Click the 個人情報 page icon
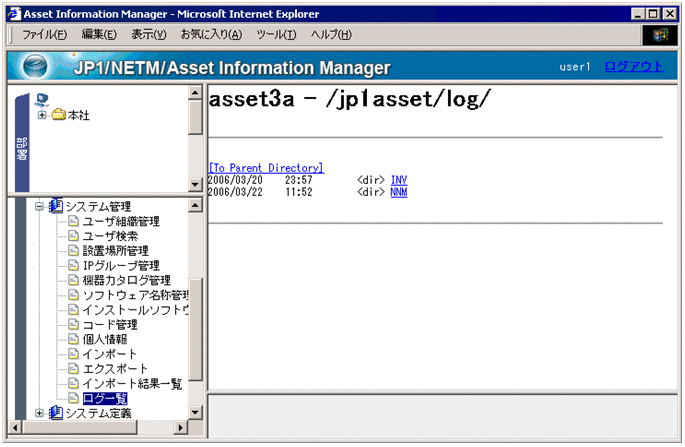Image resolution: width=685 pixels, height=447 pixels. 74,339
